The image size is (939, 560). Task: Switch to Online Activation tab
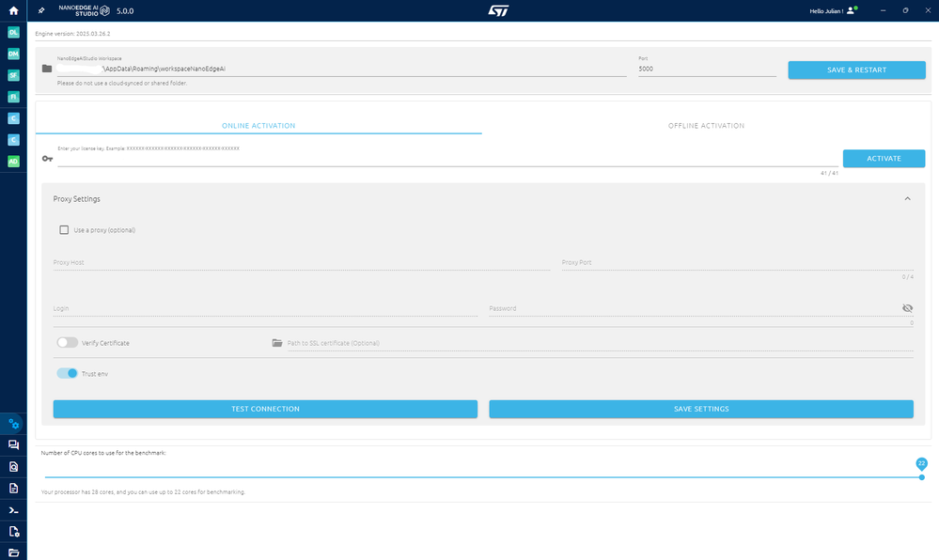[x=258, y=125]
